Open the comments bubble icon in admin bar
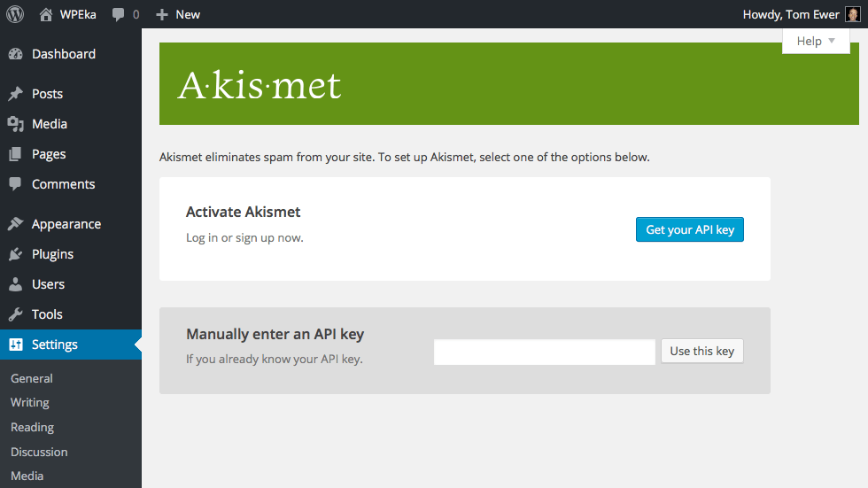This screenshot has width=868, height=488. [118, 15]
